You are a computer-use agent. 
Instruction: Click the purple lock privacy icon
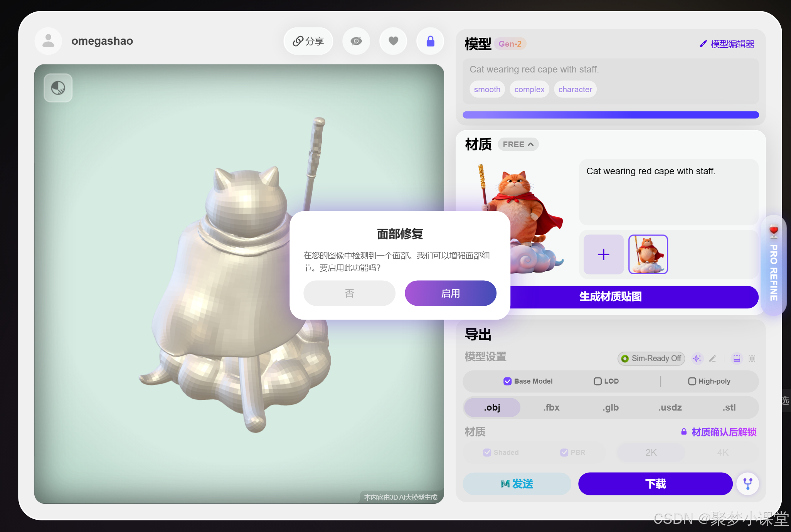[x=430, y=41]
